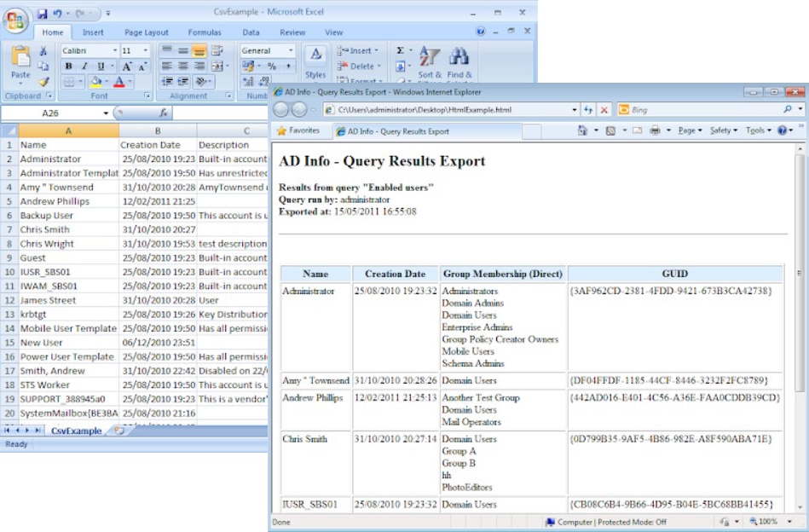Viewport: 809px width, 532px height.
Task: Toggle Top Align in Alignment group
Action: (x=166, y=50)
